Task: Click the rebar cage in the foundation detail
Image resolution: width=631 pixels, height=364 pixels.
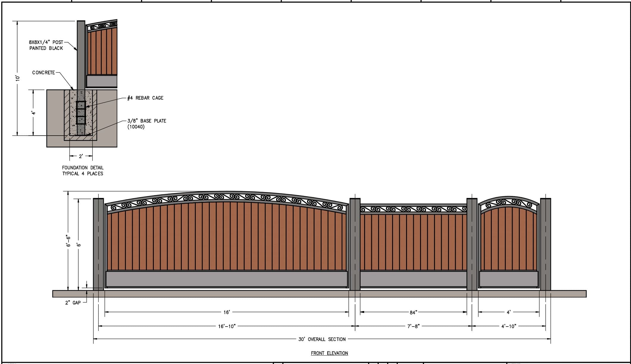Action: point(81,113)
